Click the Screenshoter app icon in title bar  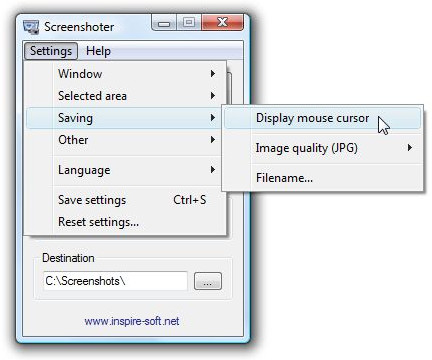point(31,27)
